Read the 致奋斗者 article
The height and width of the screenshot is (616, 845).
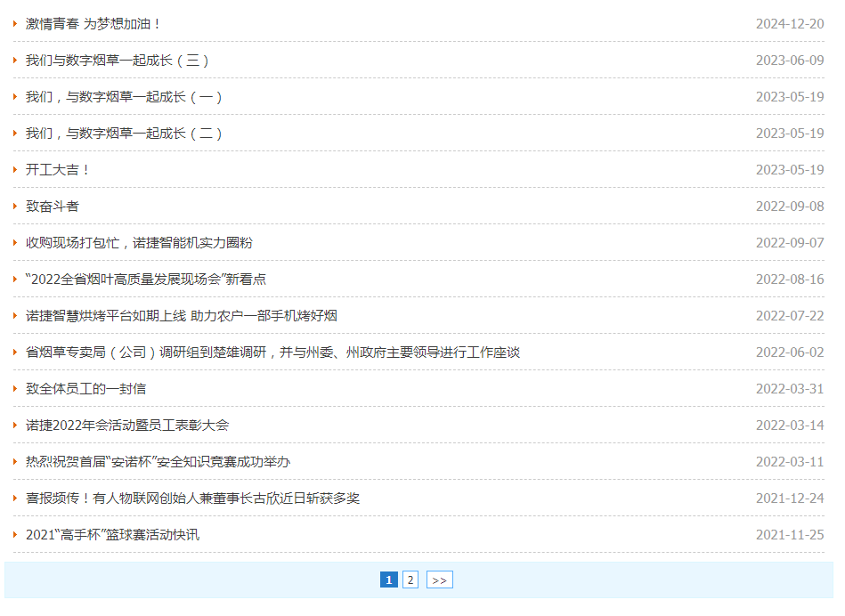tap(53, 207)
